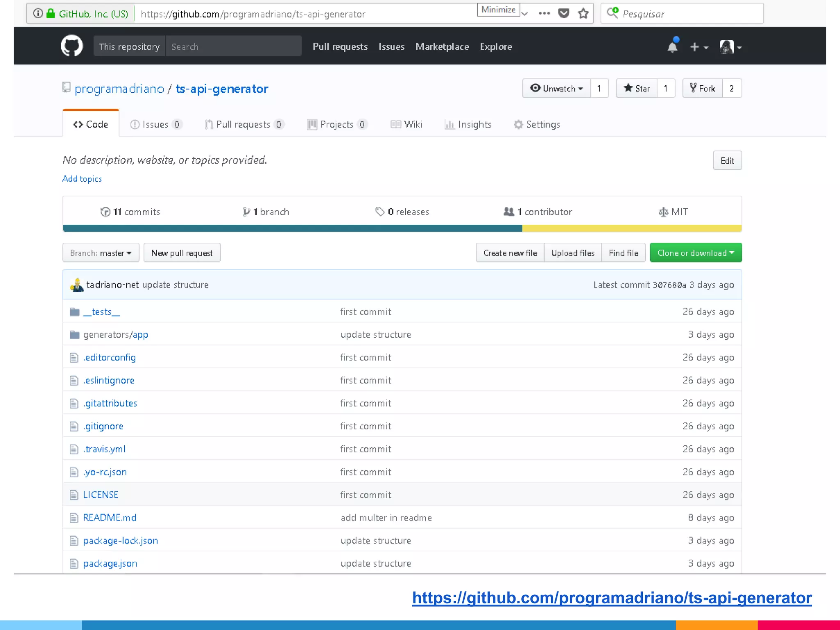The image size is (840, 630).
Task: Open Issues in top navigation
Action: tap(391, 47)
